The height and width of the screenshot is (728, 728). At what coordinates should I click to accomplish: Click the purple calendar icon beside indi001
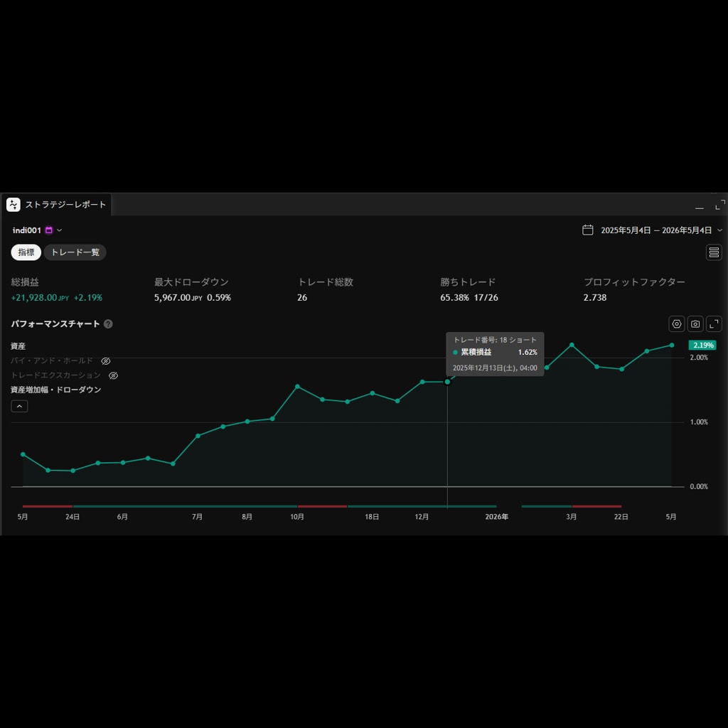(49, 230)
